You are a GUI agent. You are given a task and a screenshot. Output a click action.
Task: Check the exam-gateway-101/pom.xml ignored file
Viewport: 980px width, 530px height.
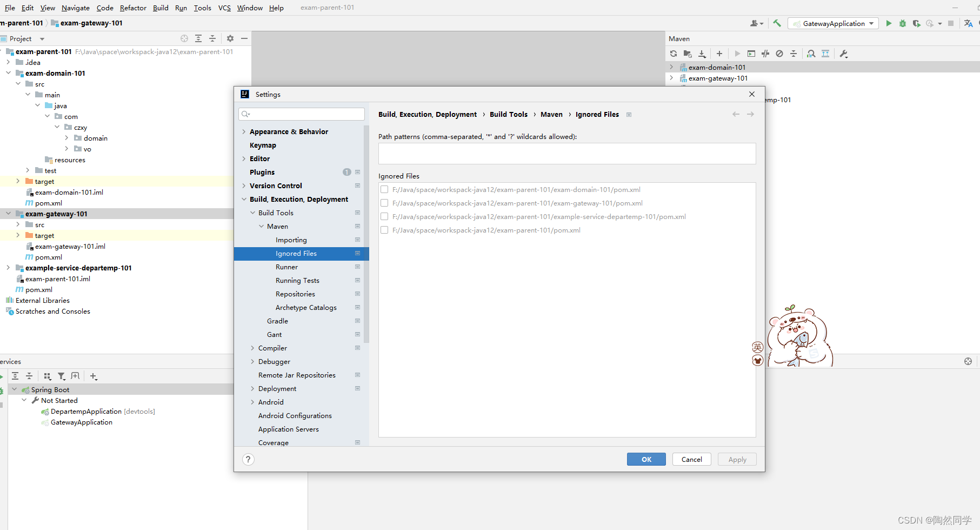click(x=384, y=203)
